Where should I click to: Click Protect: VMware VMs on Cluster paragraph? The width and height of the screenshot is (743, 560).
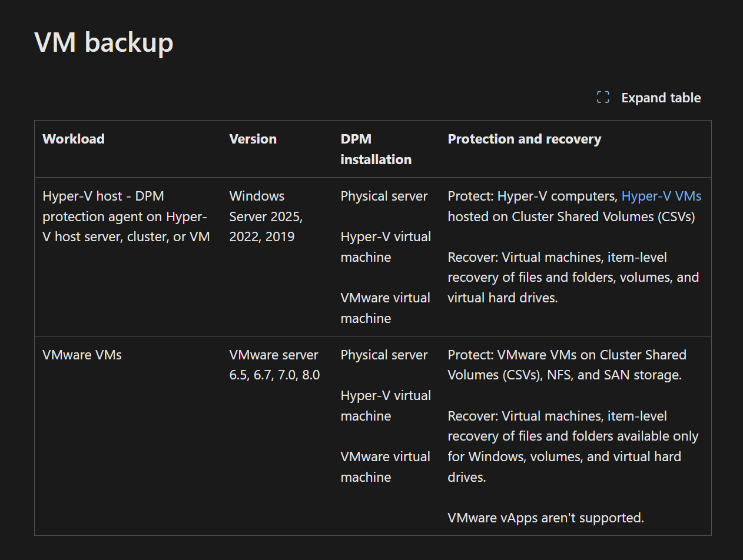tap(566, 365)
